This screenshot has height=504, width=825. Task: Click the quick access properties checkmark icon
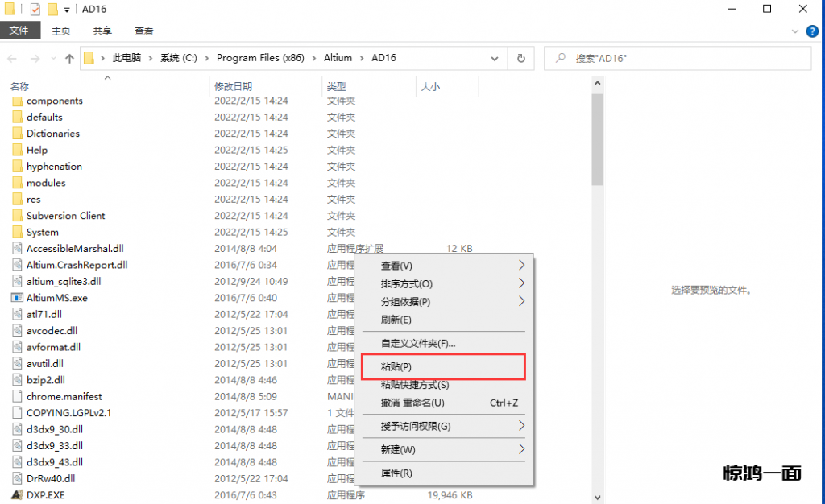35,10
